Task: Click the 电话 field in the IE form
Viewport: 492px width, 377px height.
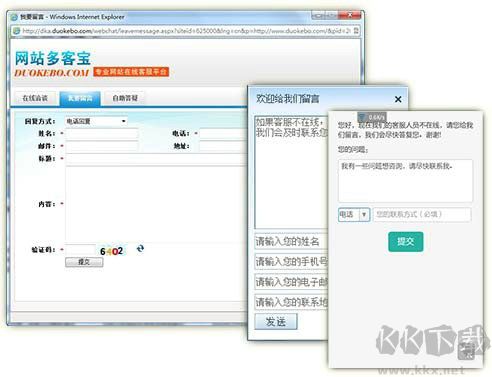Action: click(224, 133)
